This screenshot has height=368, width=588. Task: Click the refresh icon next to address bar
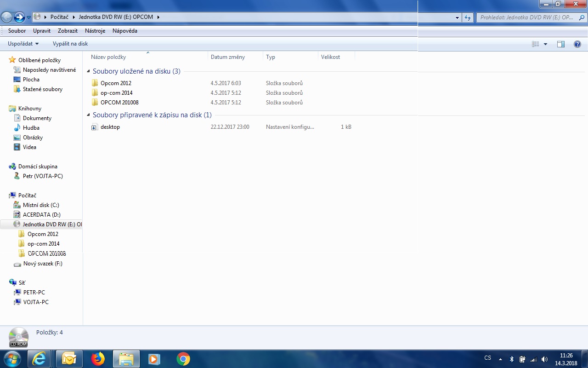click(468, 17)
